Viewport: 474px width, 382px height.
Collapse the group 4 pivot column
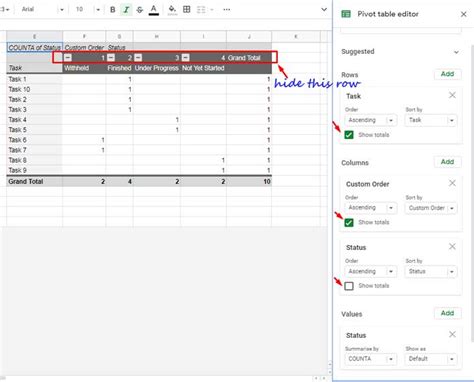coord(186,58)
